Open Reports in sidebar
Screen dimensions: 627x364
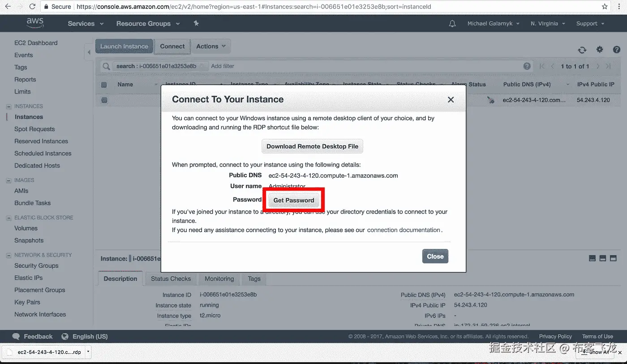[25, 79]
